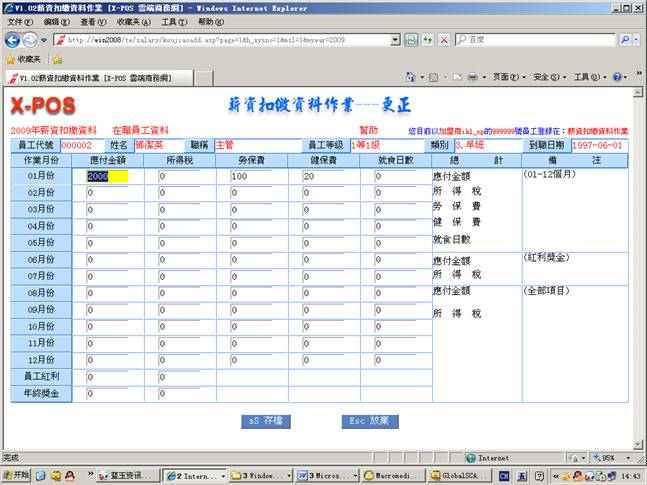Click the search magnifier icon
This screenshot has width=647, height=485.
(x=624, y=39)
